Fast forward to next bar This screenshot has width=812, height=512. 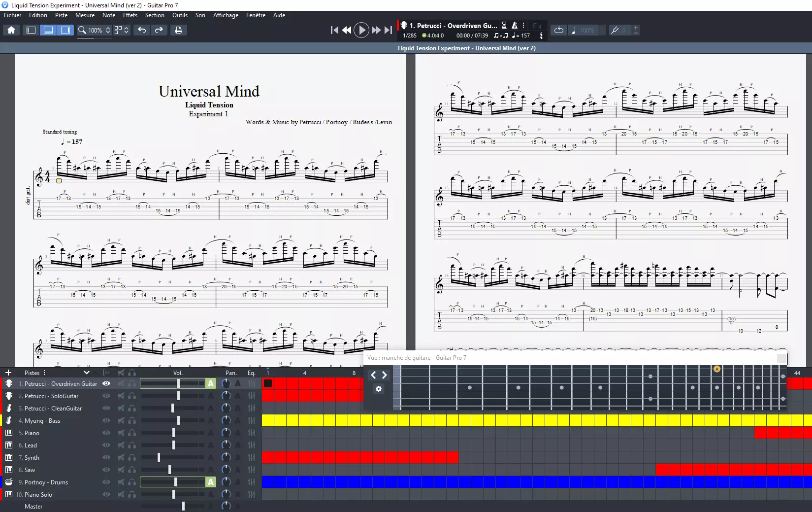coord(376,30)
